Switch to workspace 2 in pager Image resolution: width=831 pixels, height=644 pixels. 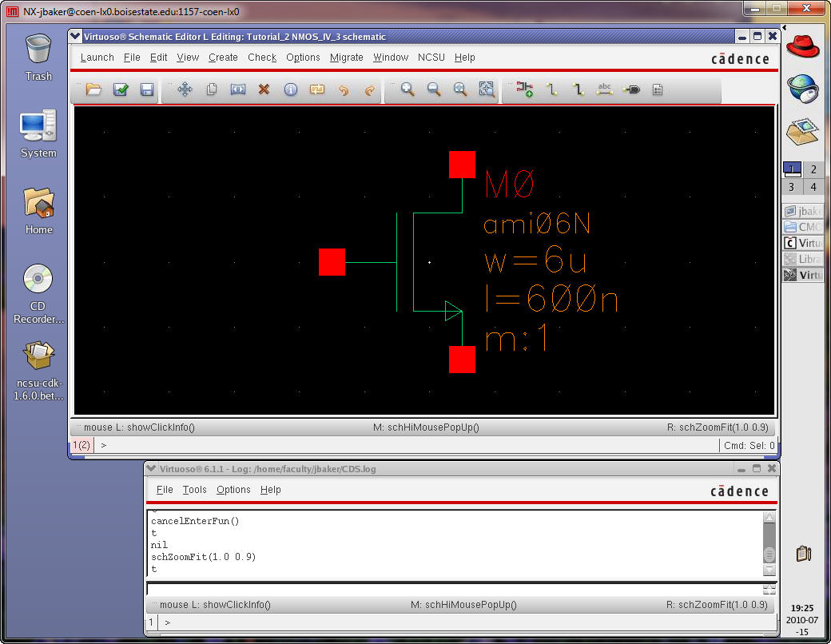[x=813, y=169]
